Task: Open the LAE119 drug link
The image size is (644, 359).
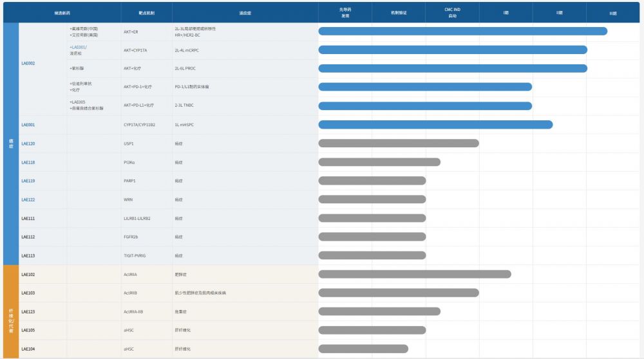Action: pyautogui.click(x=28, y=181)
